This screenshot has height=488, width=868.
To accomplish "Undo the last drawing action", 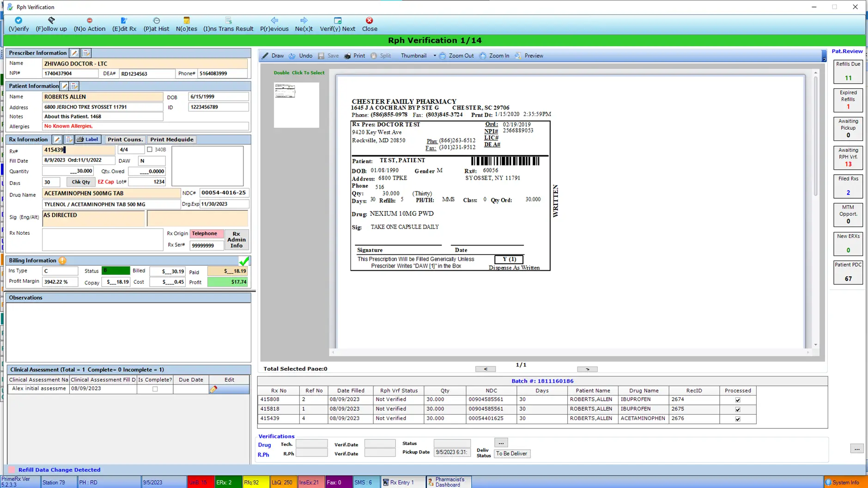I will point(301,56).
